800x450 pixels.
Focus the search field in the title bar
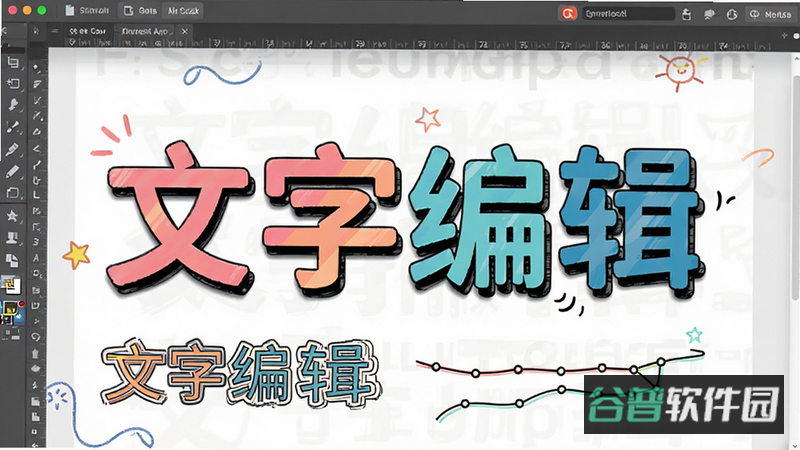(628, 13)
